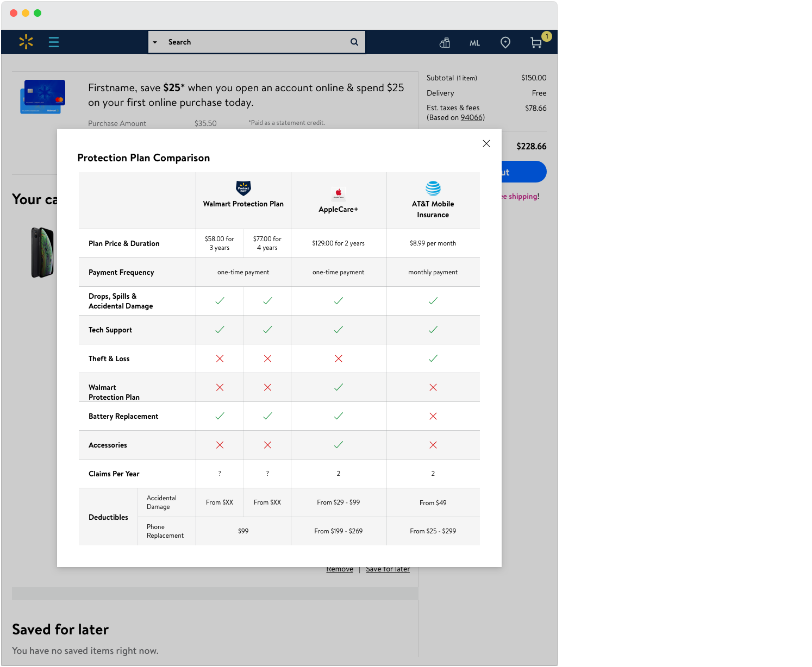Click the Remove item link
The width and height of the screenshot is (812, 667).
click(340, 570)
